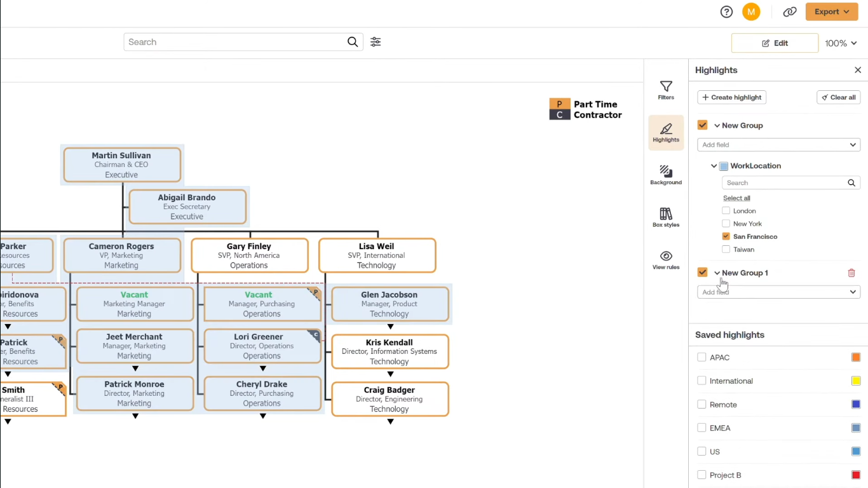
Task: Check the London work location checkbox
Action: [x=726, y=211]
